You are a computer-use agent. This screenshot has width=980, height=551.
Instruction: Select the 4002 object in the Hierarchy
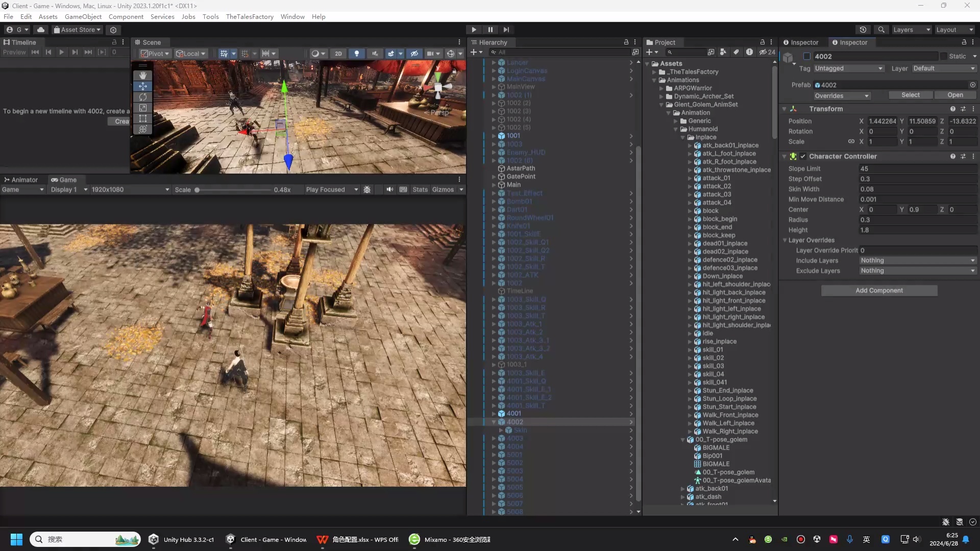(x=516, y=422)
